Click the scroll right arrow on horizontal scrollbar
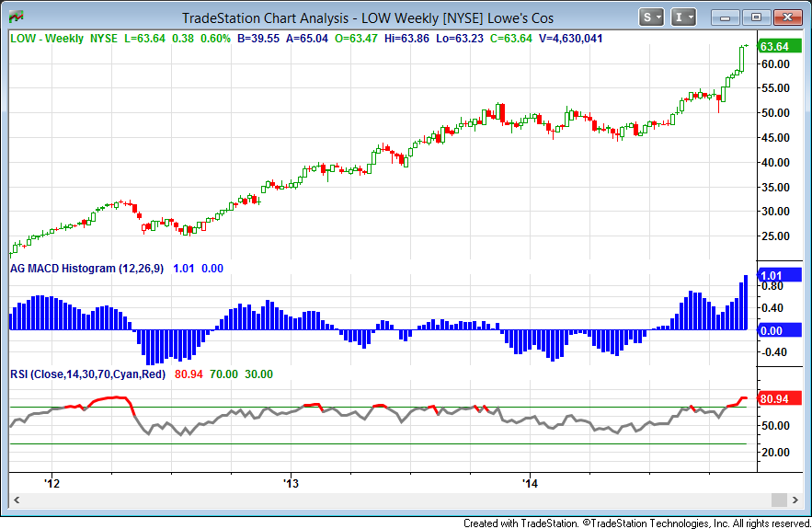The height and width of the screenshot is (529, 812). click(795, 500)
